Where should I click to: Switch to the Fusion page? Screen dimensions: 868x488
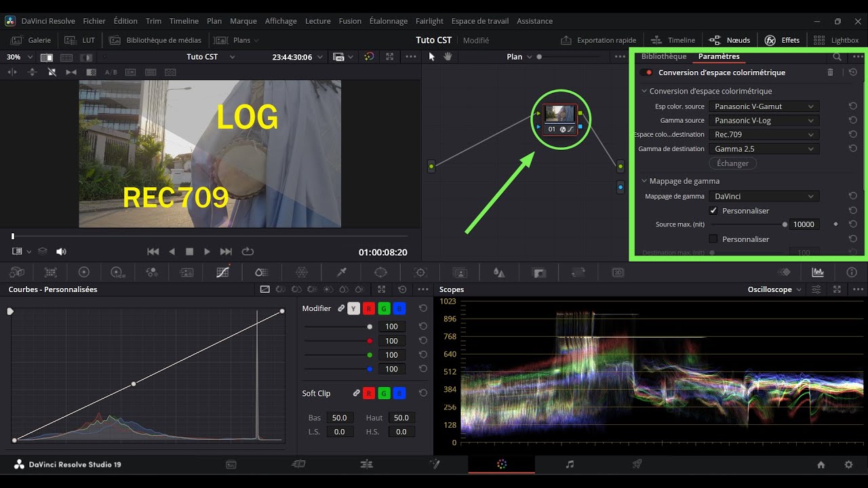435,464
